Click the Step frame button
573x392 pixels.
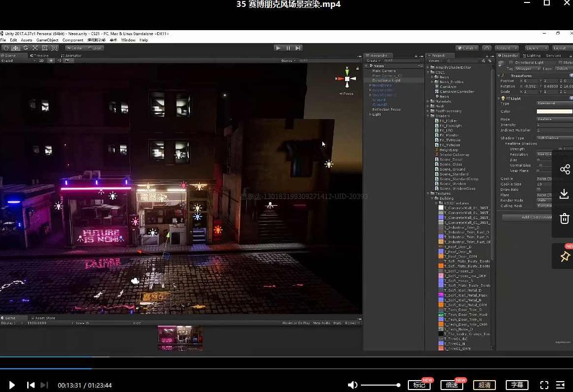pyautogui.click(x=298, y=47)
